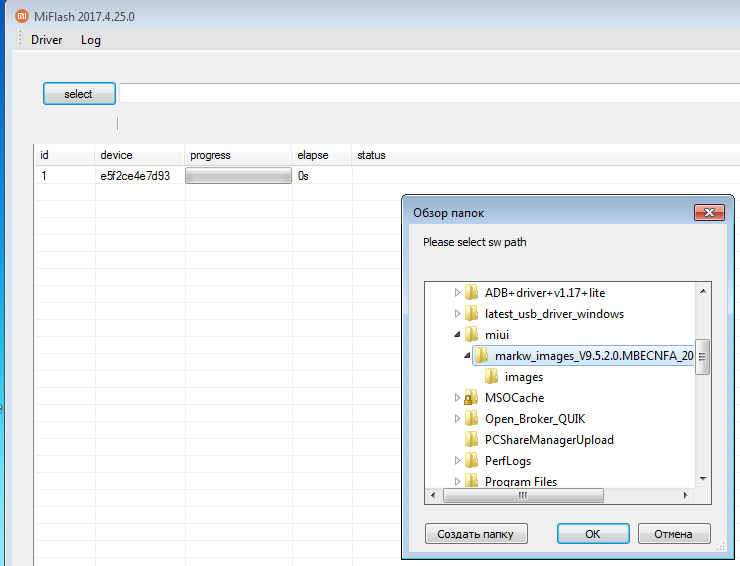Click the folder tree scroll up arrow
Screen dimensions: 740x566
pos(703,291)
